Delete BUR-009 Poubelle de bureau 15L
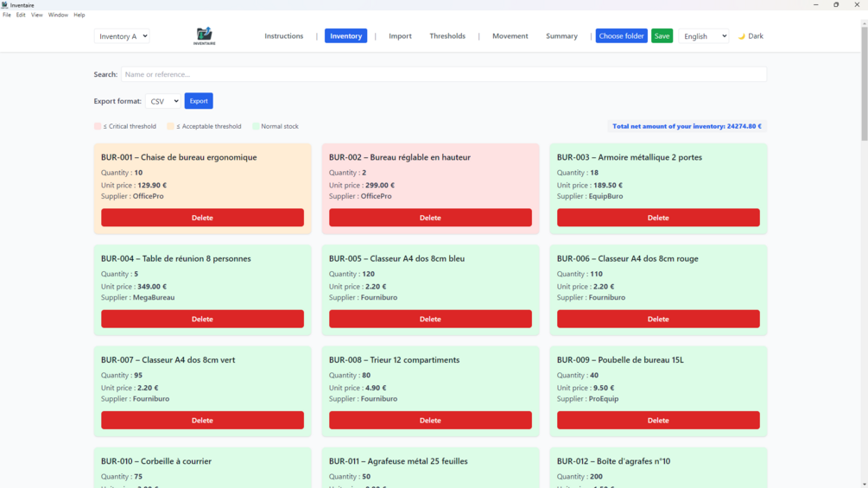This screenshot has height=488, width=868. click(658, 420)
